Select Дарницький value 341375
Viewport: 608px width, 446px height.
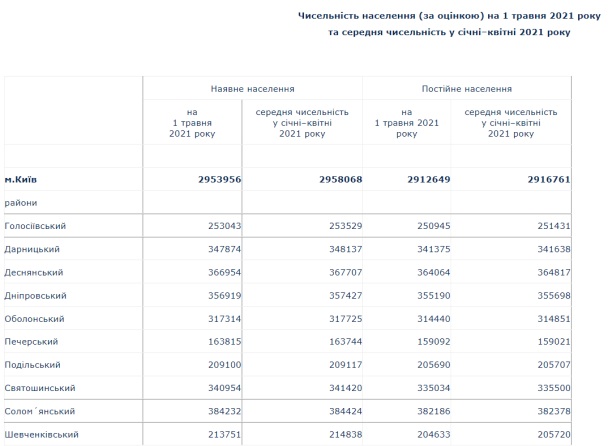pos(434,249)
